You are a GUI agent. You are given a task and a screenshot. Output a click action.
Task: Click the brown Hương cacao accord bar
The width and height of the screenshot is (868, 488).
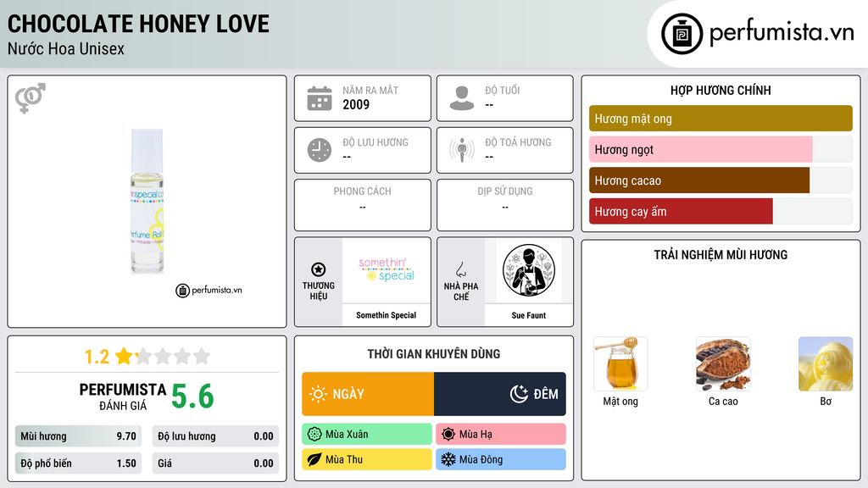click(x=699, y=180)
